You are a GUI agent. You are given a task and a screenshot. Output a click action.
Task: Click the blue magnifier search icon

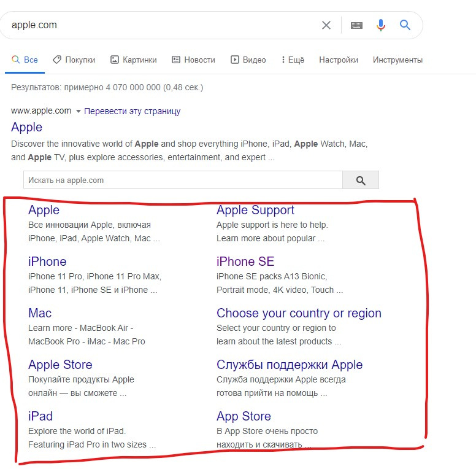click(x=405, y=25)
